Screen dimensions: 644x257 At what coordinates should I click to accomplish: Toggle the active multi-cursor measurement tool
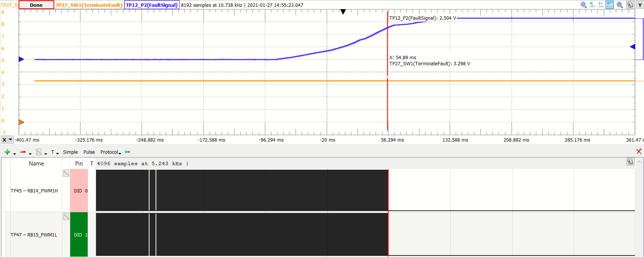point(610,5)
